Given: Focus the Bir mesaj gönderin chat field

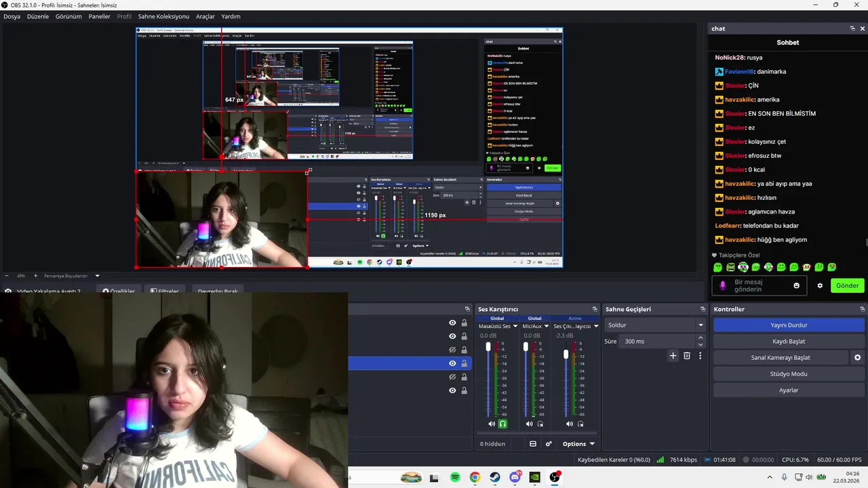Looking at the screenshot, I should pos(759,285).
